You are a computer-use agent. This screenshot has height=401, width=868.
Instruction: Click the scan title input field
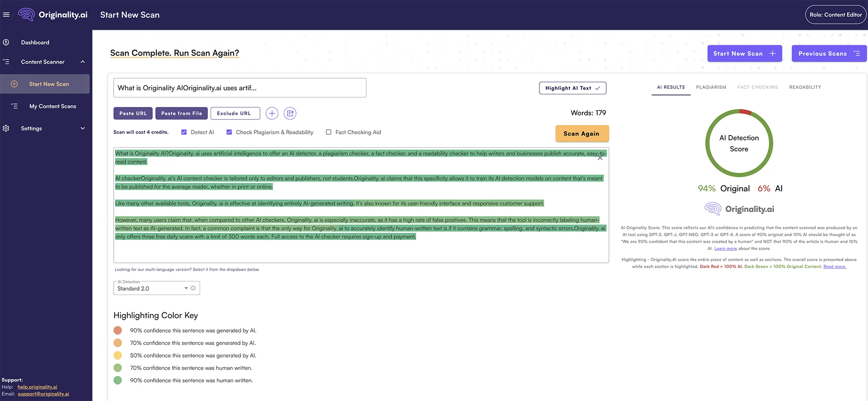pos(240,88)
